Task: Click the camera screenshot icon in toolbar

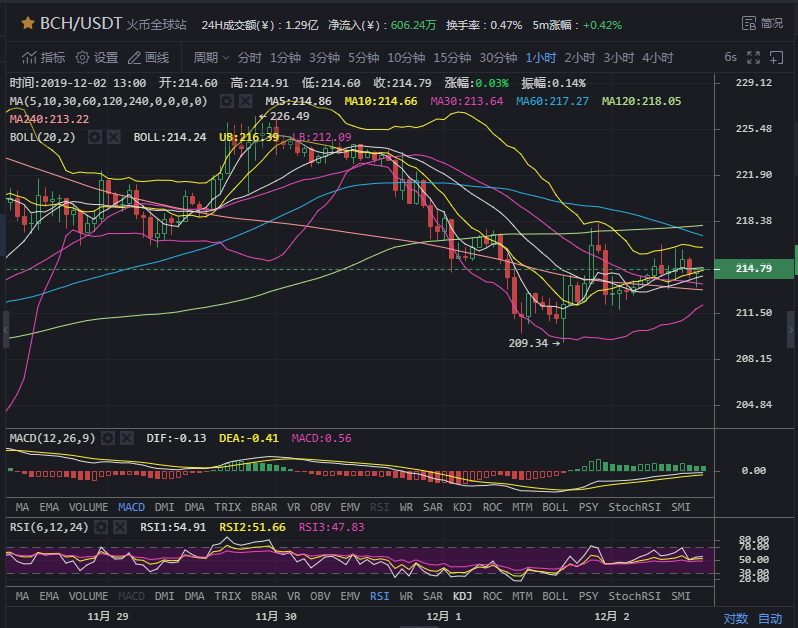Action: point(775,58)
